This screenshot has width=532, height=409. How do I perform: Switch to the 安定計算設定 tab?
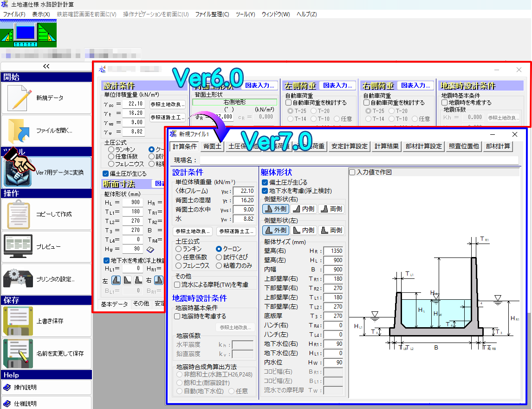350,146
